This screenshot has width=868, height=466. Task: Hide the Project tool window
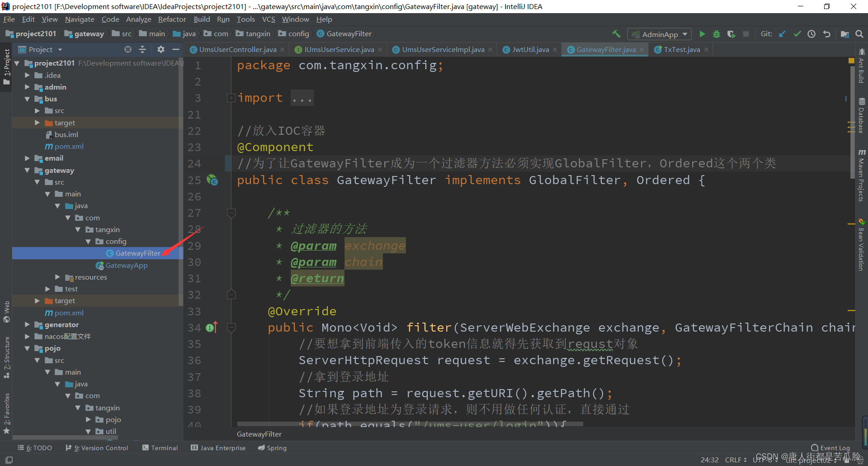click(176, 49)
